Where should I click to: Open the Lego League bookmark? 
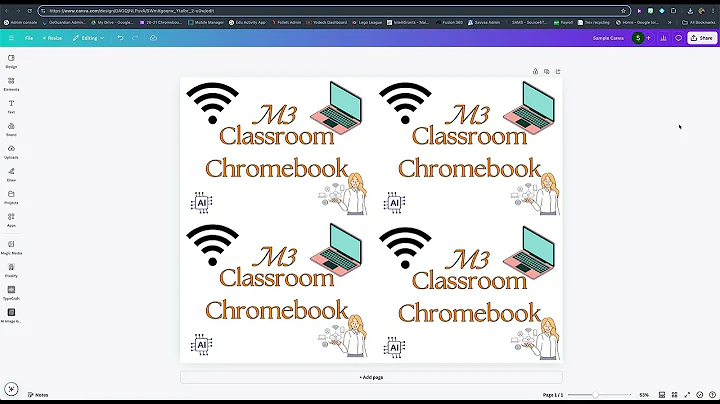click(x=367, y=22)
